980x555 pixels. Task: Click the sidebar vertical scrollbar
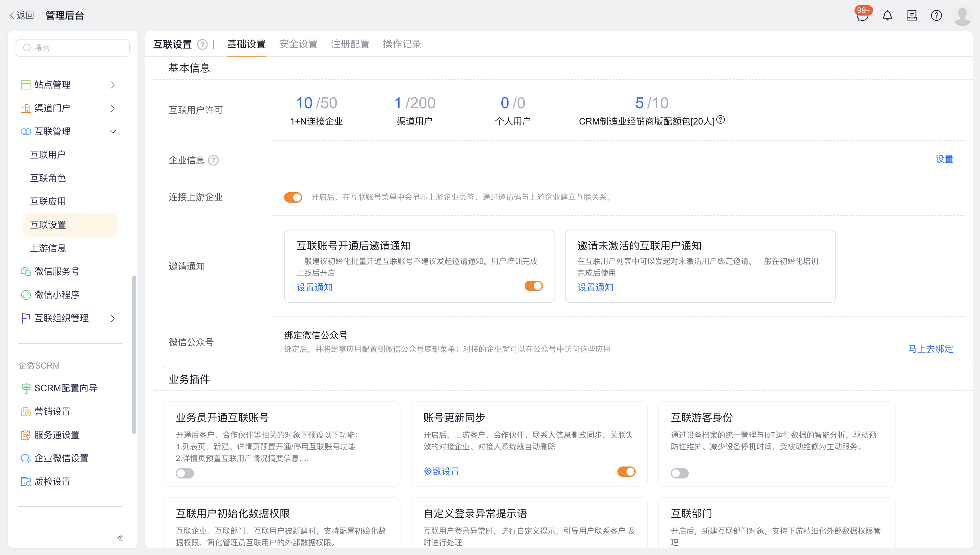[134, 355]
